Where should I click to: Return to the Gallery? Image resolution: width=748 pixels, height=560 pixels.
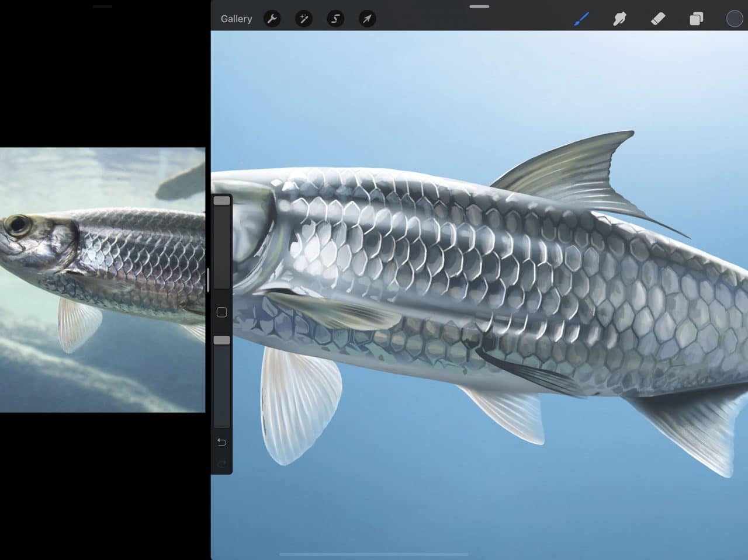tap(236, 18)
